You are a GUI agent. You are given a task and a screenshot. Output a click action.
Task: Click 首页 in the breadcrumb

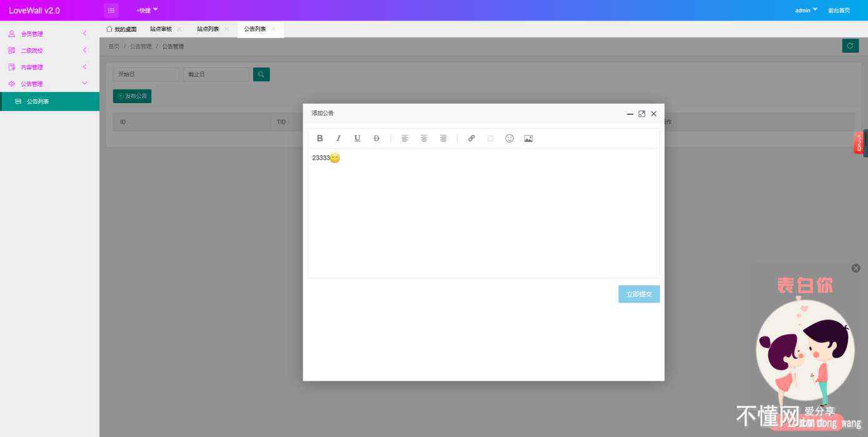click(x=114, y=46)
